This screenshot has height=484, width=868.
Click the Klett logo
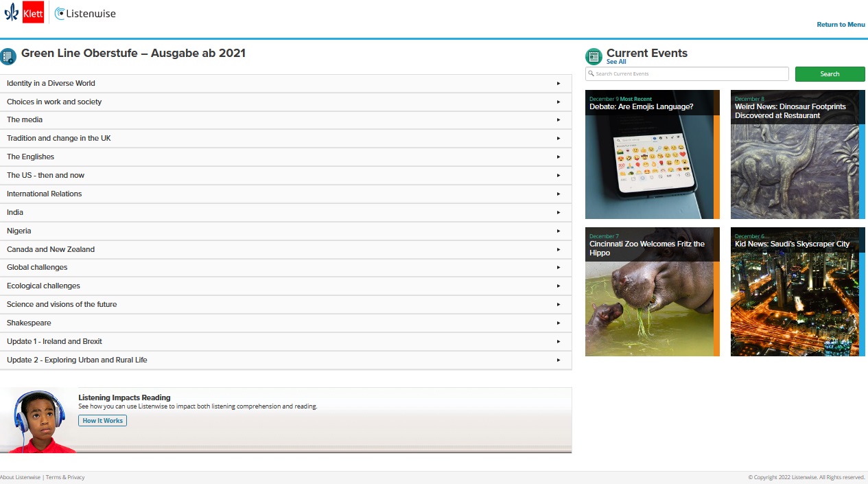(x=25, y=12)
